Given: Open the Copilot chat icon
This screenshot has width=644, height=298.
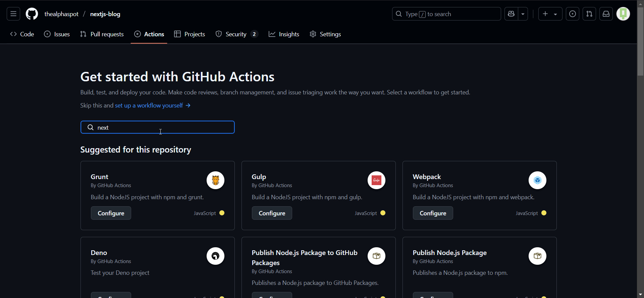Looking at the screenshot, I should click(x=511, y=14).
